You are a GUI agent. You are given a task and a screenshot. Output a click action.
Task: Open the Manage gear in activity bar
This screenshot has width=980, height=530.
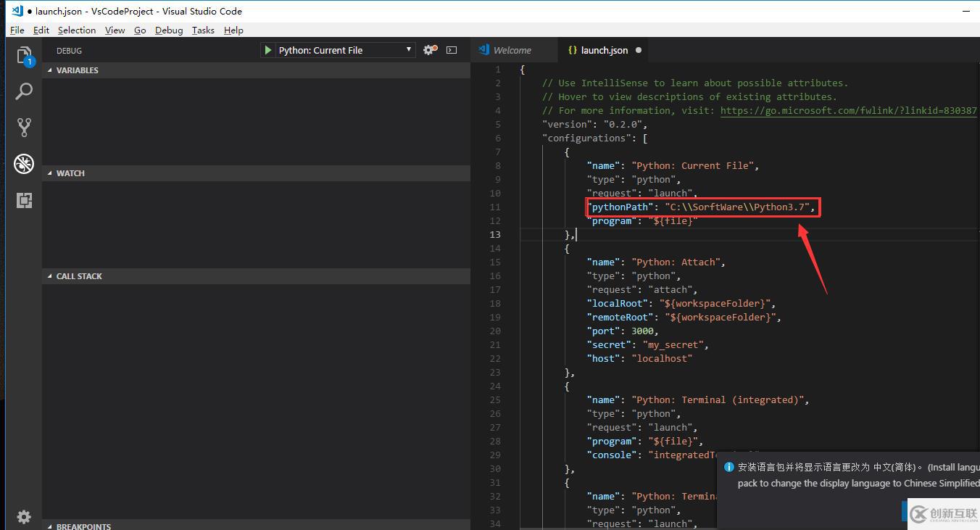click(24, 516)
